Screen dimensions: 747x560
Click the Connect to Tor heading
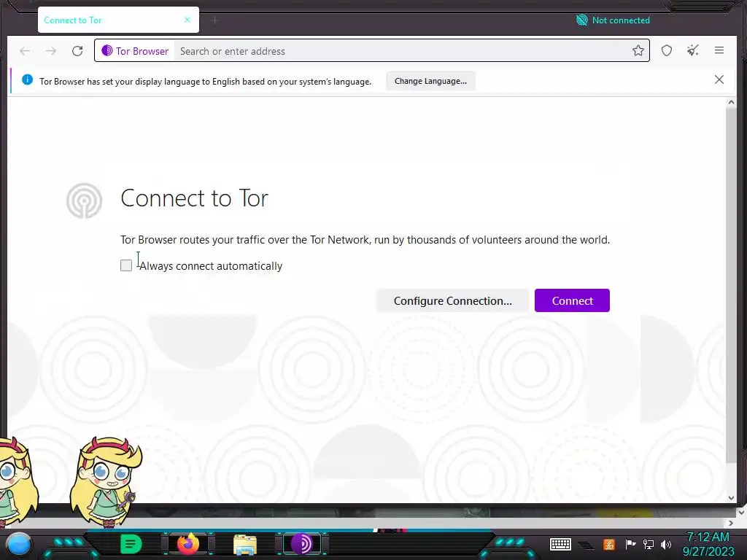[x=194, y=198]
